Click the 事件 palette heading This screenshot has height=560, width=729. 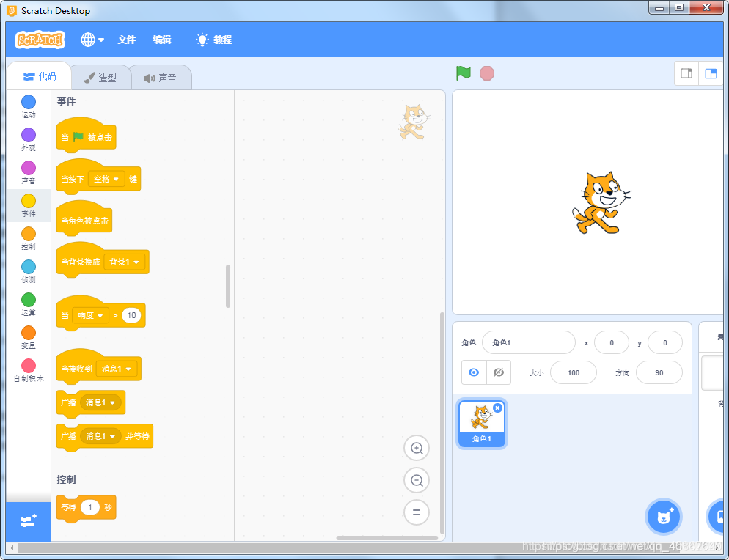[66, 101]
